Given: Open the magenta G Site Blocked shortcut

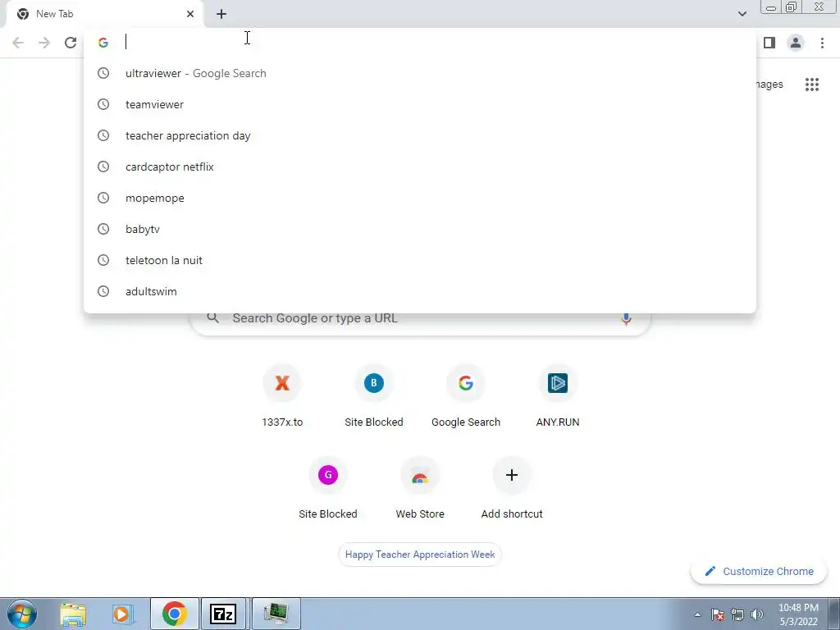Looking at the screenshot, I should tap(328, 488).
